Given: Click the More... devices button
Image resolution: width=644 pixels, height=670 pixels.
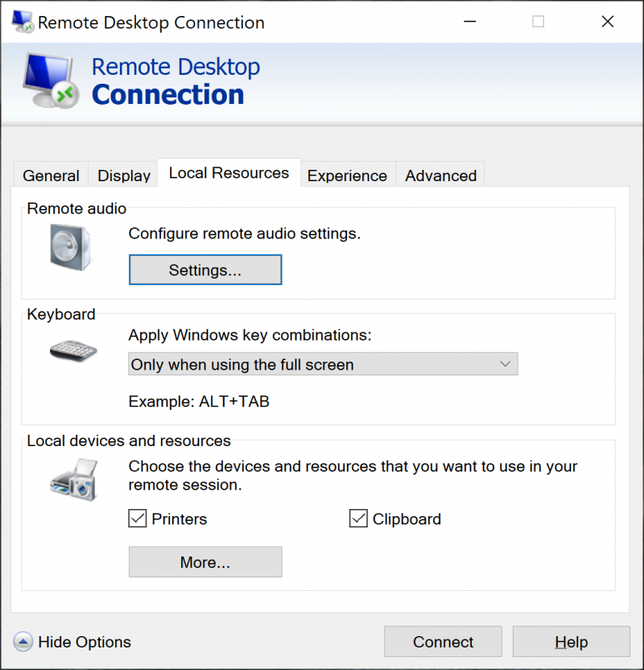Looking at the screenshot, I should (x=205, y=562).
